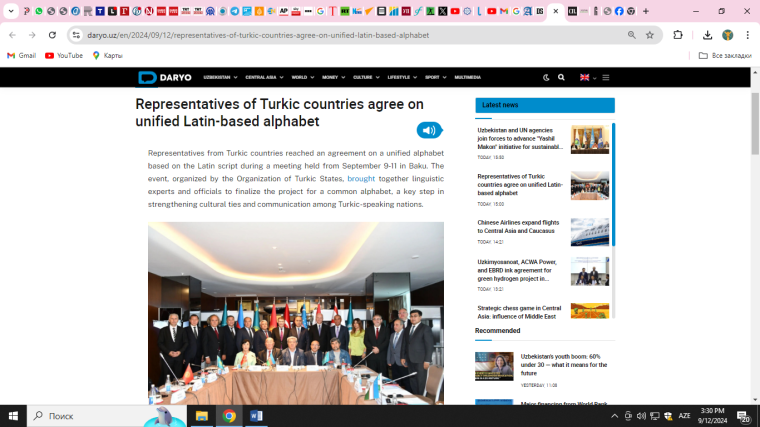The height and width of the screenshot is (427, 760).
Task: View site information icon in address bar
Action: point(76,35)
